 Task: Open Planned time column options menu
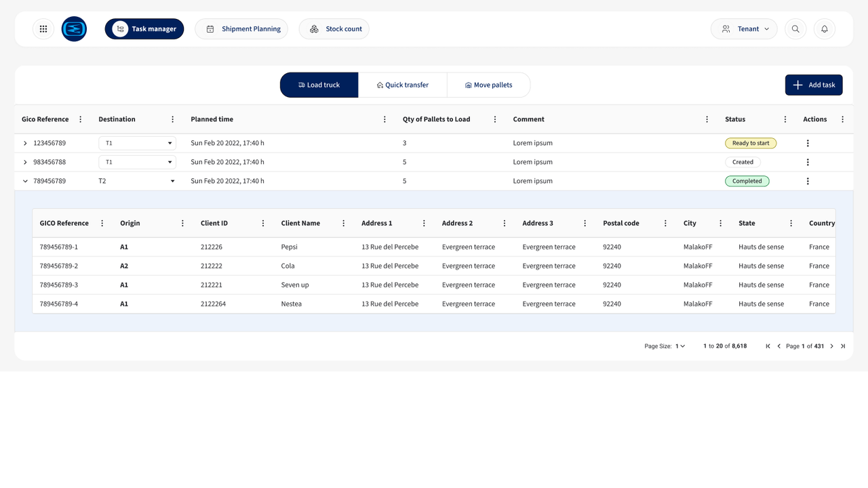(x=384, y=119)
